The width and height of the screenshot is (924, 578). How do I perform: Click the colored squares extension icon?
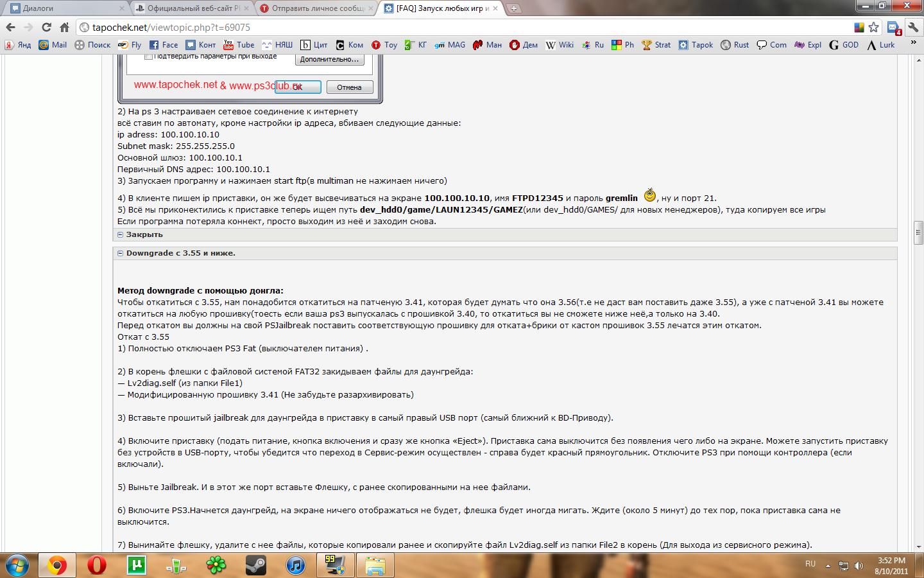pos(859,27)
